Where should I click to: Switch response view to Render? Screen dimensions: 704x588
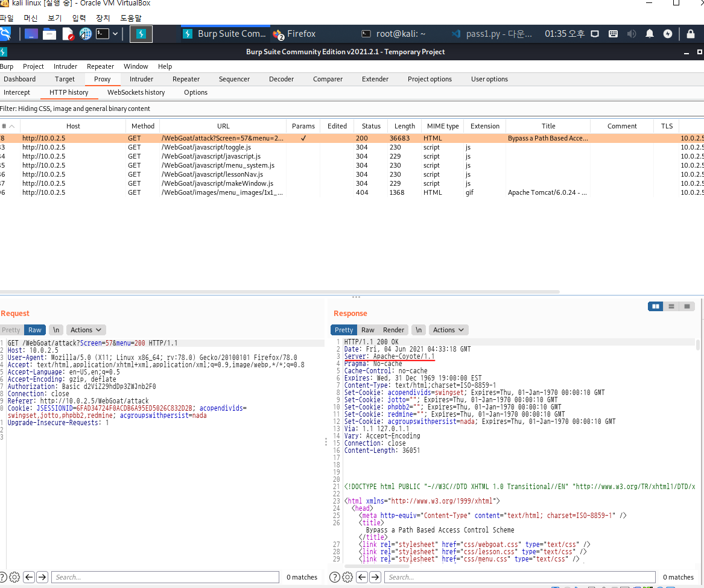click(394, 330)
